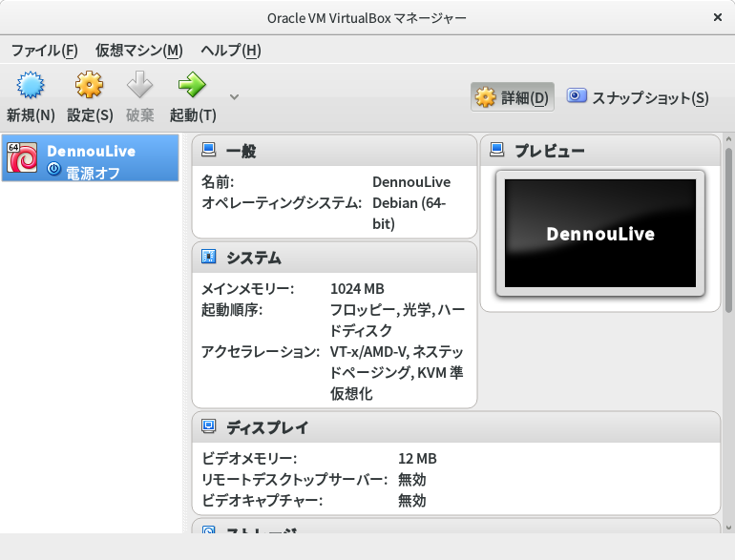
Task: Click the 起動順序: label
Action: click(232, 310)
